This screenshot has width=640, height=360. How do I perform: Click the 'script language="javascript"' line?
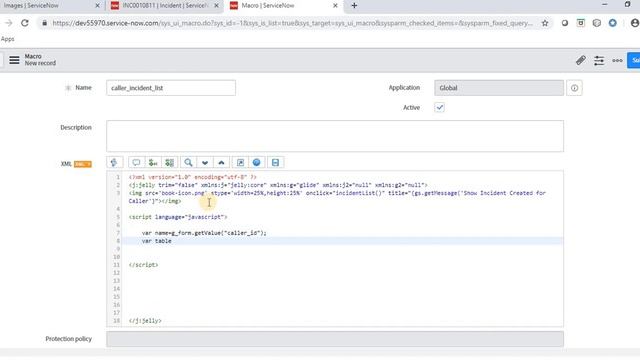178,217
